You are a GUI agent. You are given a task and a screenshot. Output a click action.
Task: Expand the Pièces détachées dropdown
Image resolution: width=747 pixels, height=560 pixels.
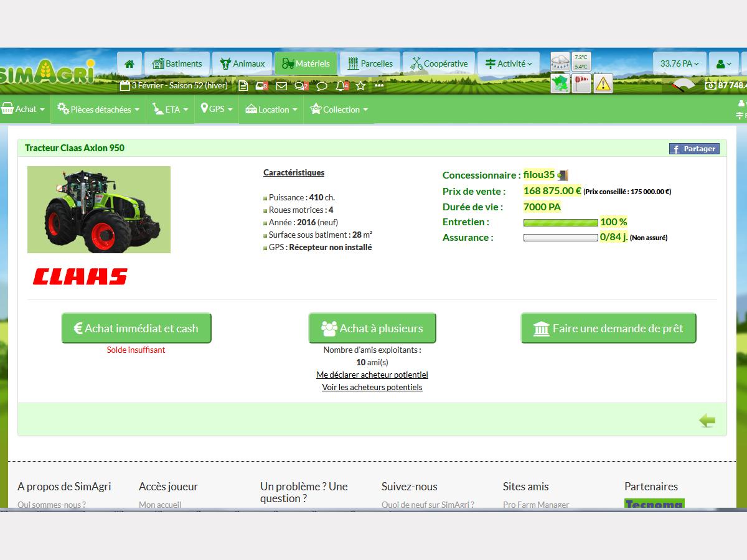point(98,110)
